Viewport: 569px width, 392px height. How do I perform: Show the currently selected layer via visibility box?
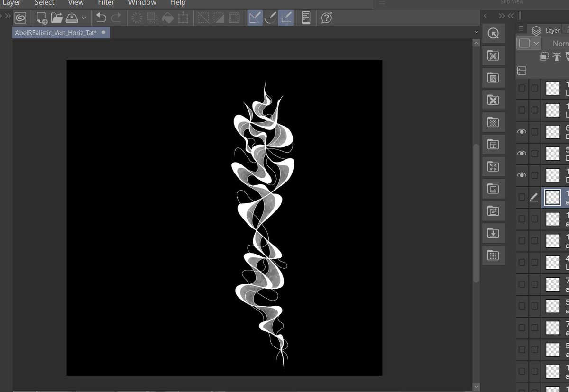[x=522, y=197]
